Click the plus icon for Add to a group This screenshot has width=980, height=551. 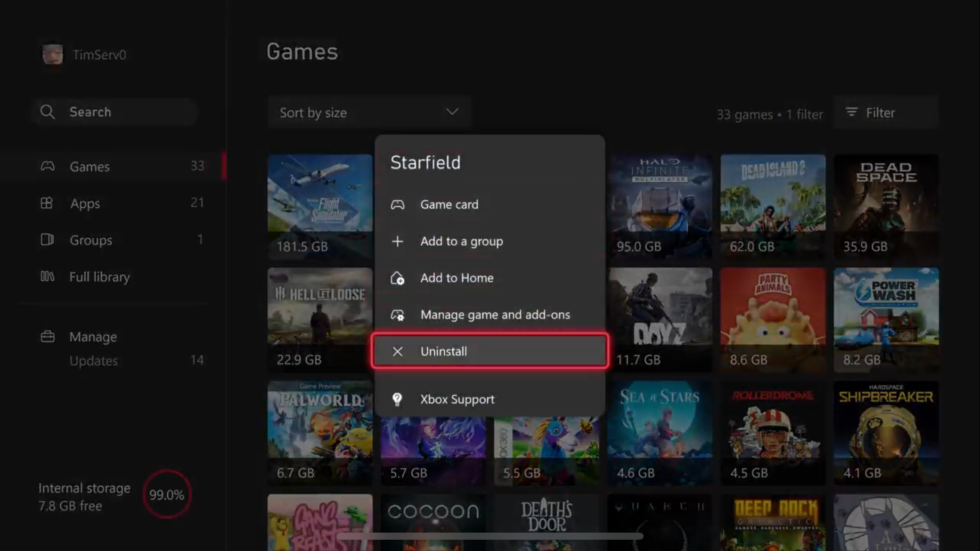[397, 241]
